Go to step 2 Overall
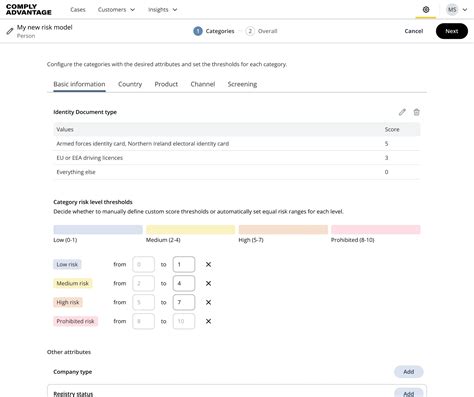Image resolution: width=474 pixels, height=397 pixels. (262, 31)
